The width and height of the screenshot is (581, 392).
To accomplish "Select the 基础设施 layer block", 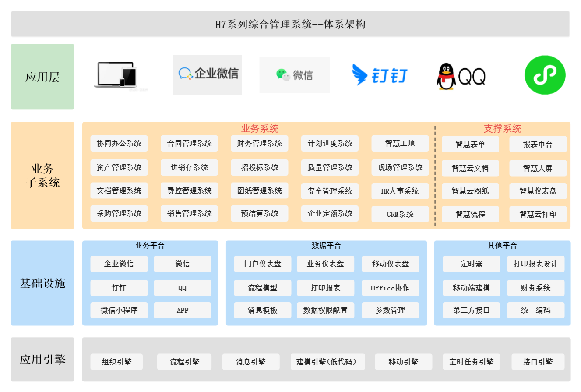I will (x=42, y=283).
